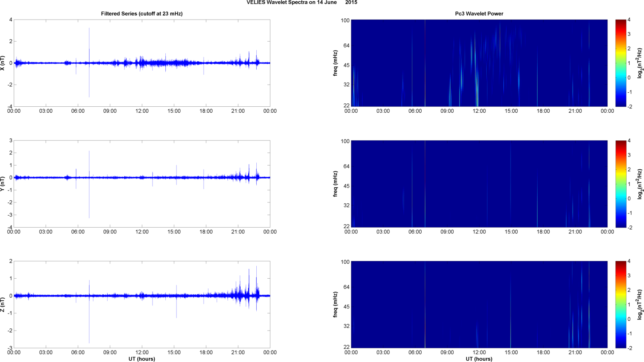Click log2(nT²/Hz) label beside middle colorbar

pyautogui.click(x=640, y=184)
